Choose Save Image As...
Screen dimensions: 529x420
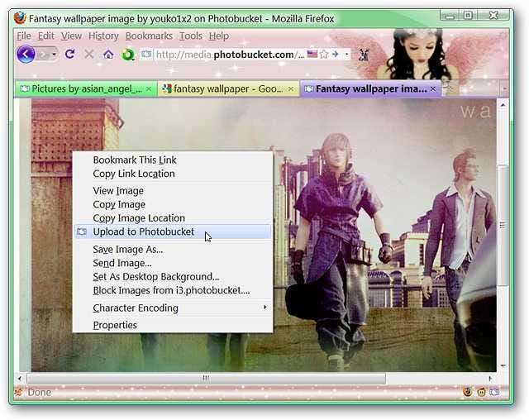pos(172,250)
